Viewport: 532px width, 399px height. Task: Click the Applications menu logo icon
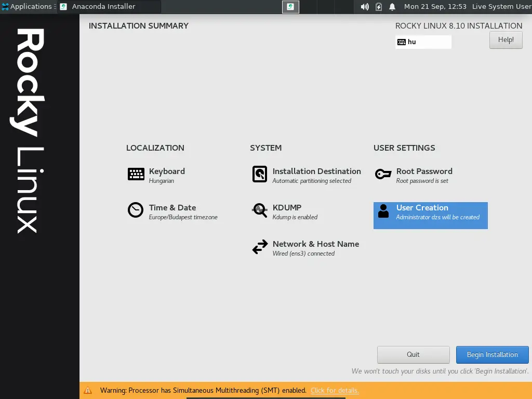point(5,6)
